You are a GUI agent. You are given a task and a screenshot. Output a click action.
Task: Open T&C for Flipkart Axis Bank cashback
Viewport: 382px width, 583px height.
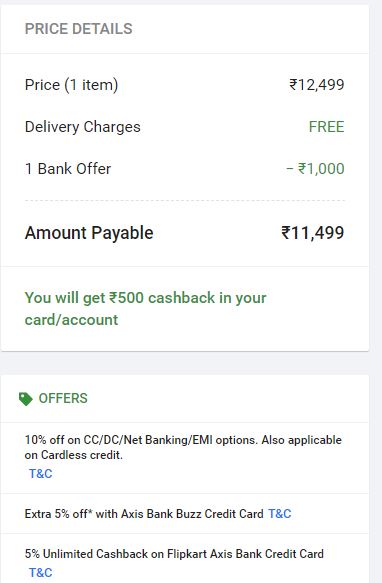(x=41, y=573)
